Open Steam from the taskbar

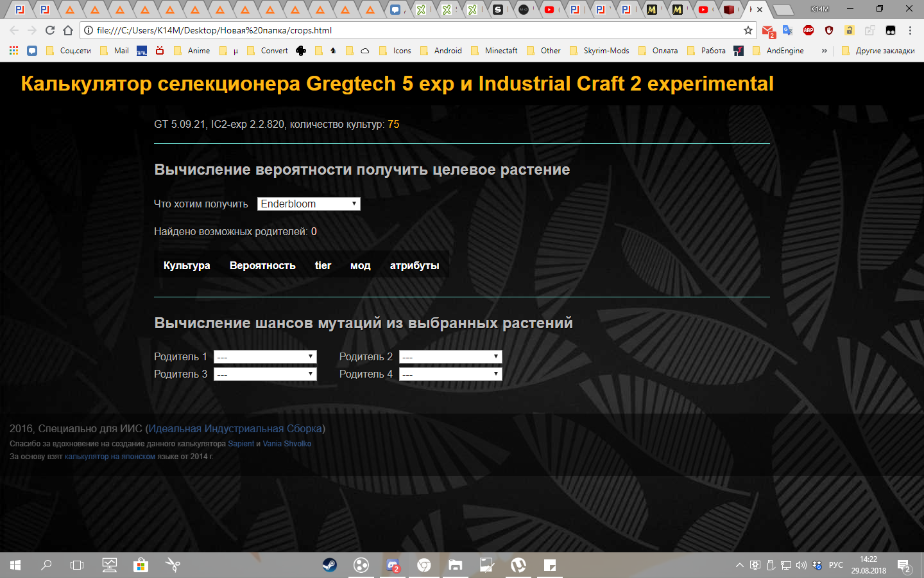point(330,565)
